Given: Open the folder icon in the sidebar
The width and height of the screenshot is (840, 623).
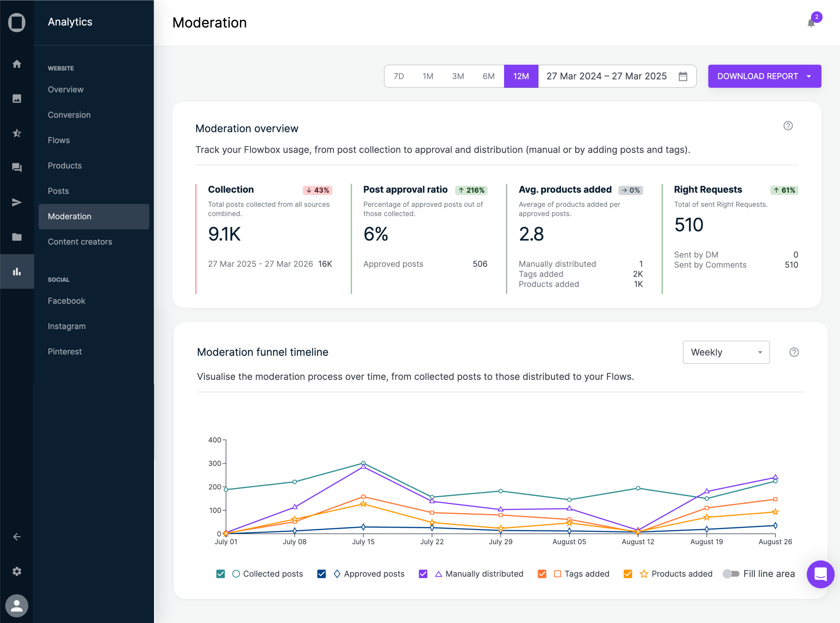Looking at the screenshot, I should [17, 237].
